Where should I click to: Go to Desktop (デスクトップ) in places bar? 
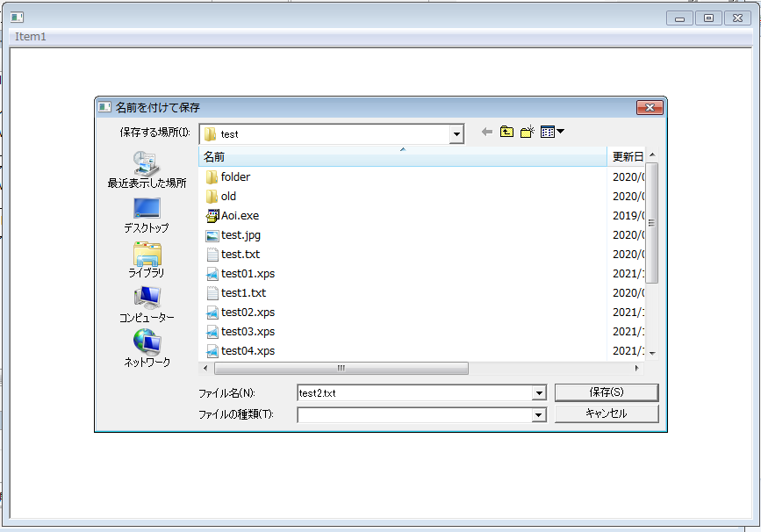[x=147, y=215]
